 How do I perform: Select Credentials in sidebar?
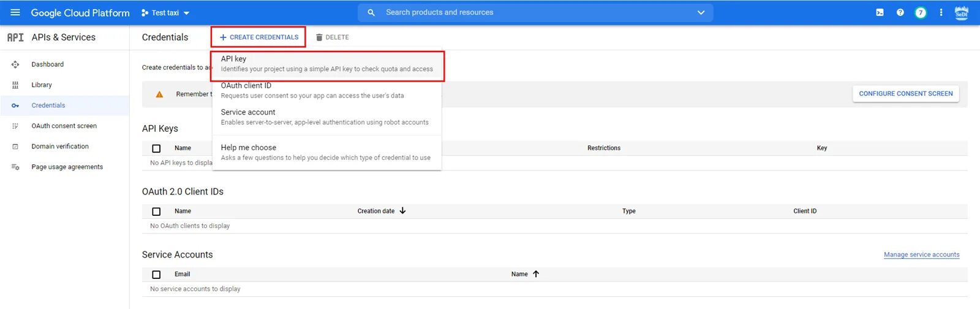coord(48,105)
